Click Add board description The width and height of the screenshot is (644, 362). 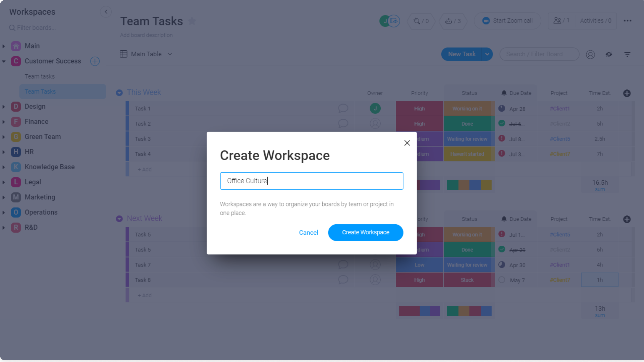pos(146,35)
